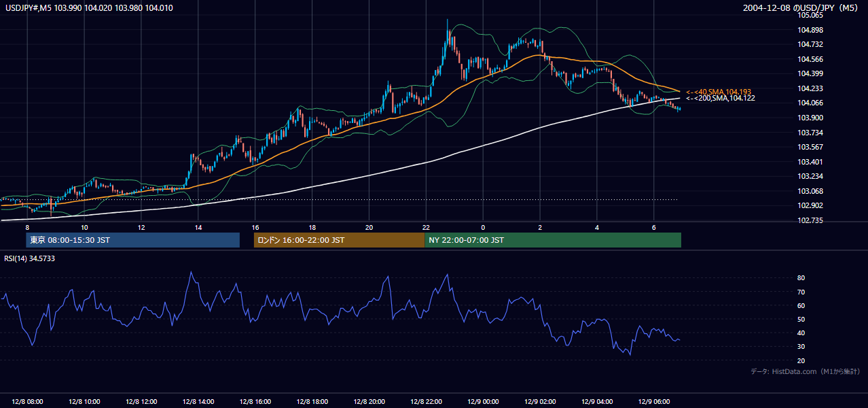This screenshot has height=408, width=868.
Task: Click the RSI scale value 30
Action: click(801, 347)
